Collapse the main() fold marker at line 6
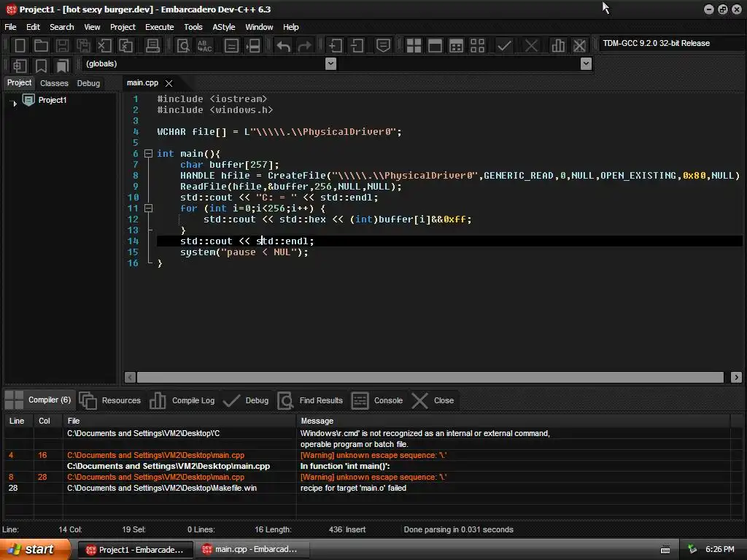This screenshot has height=560, width=747. click(148, 153)
